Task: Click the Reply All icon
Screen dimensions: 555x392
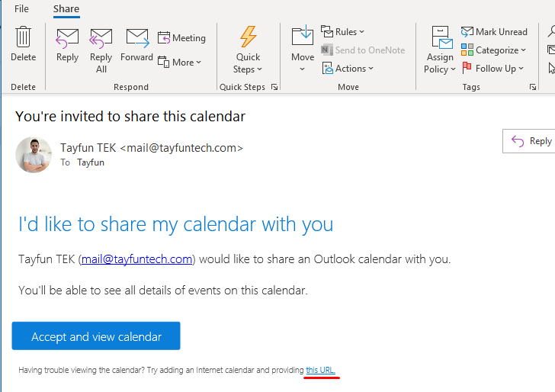Action: [x=101, y=38]
